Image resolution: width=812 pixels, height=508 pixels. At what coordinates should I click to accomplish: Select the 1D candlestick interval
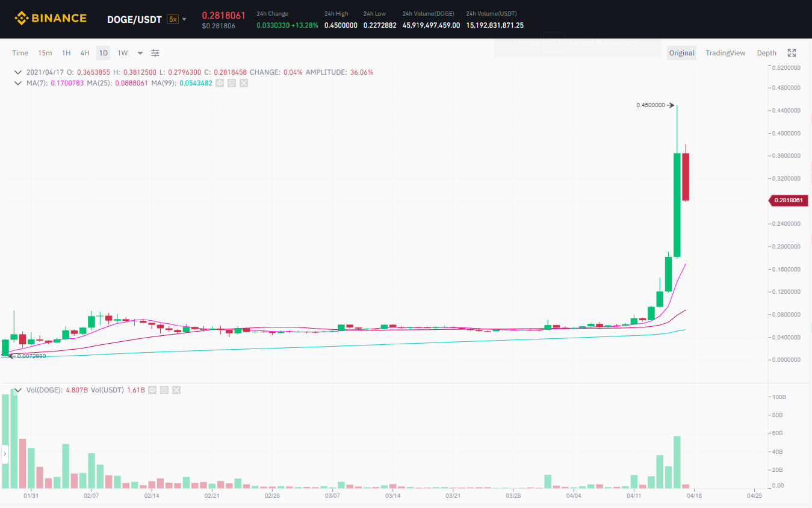(104, 53)
